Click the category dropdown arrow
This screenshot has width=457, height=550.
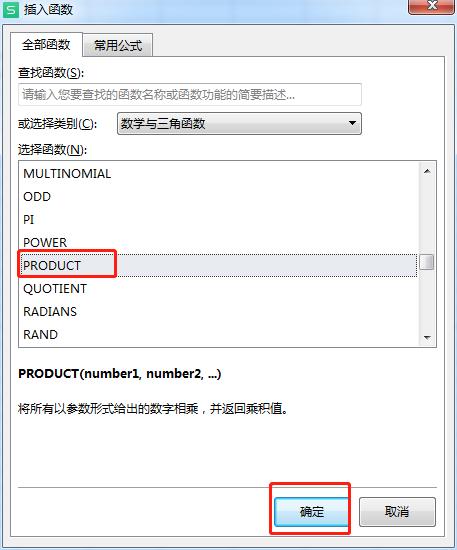point(352,123)
